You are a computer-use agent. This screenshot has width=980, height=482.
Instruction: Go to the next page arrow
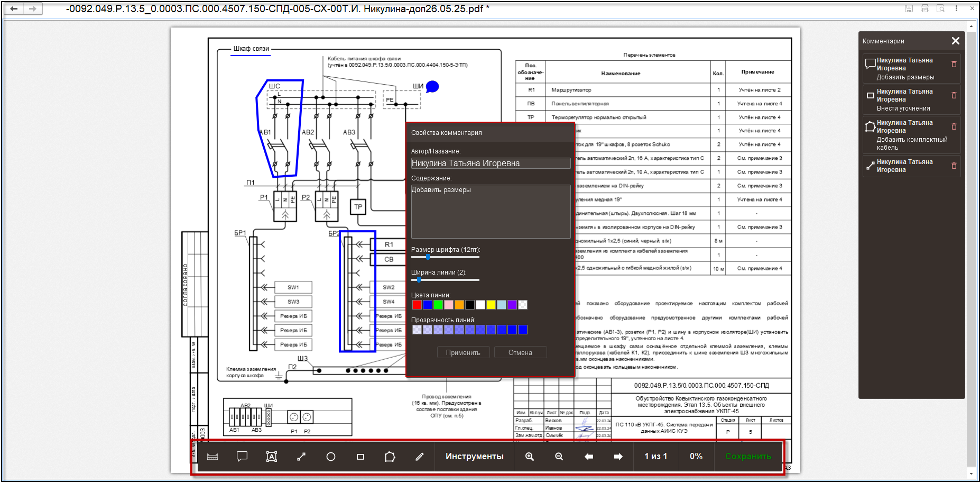(x=618, y=457)
